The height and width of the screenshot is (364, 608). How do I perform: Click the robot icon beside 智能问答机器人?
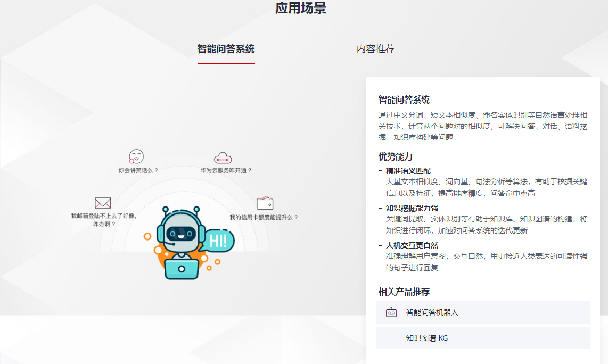coord(391,312)
